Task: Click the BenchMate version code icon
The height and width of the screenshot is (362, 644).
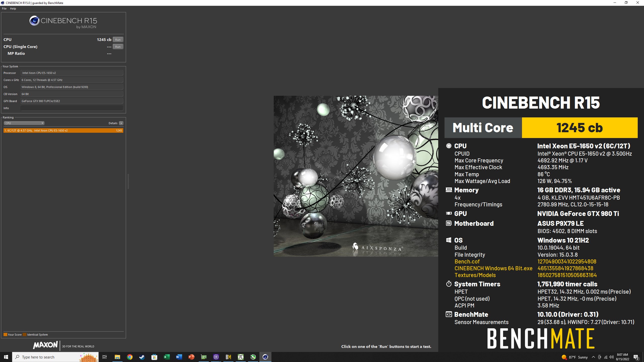Action: click(x=449, y=314)
